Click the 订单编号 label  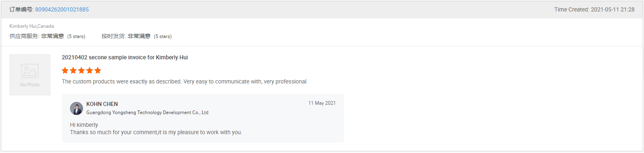tap(22, 9)
